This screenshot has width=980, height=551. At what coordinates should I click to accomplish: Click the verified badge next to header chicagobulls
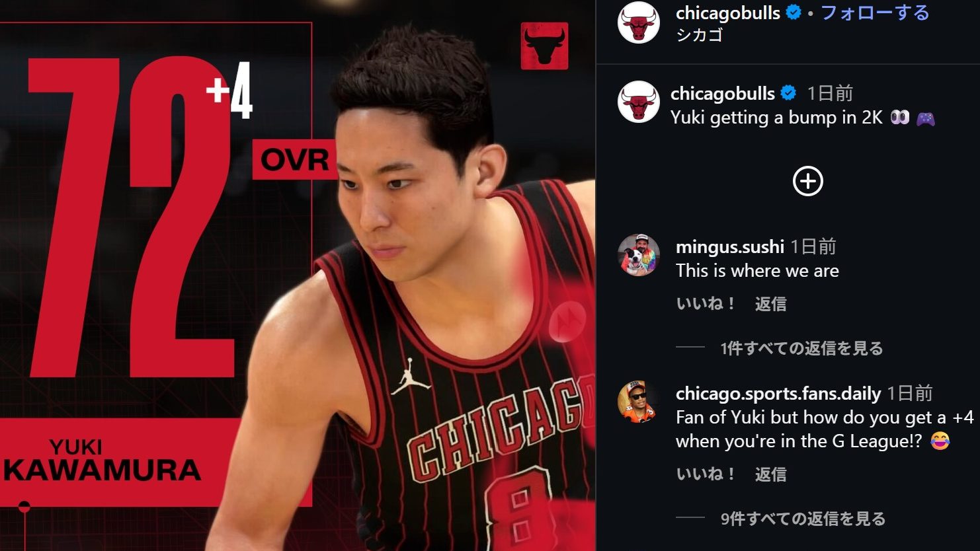coord(794,13)
